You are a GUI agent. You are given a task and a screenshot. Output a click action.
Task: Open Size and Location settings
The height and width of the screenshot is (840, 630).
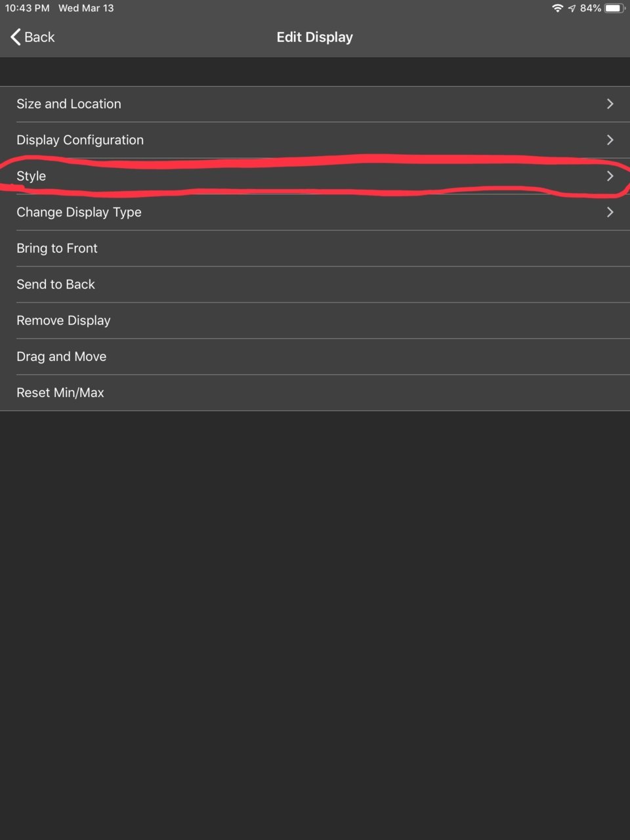[315, 104]
